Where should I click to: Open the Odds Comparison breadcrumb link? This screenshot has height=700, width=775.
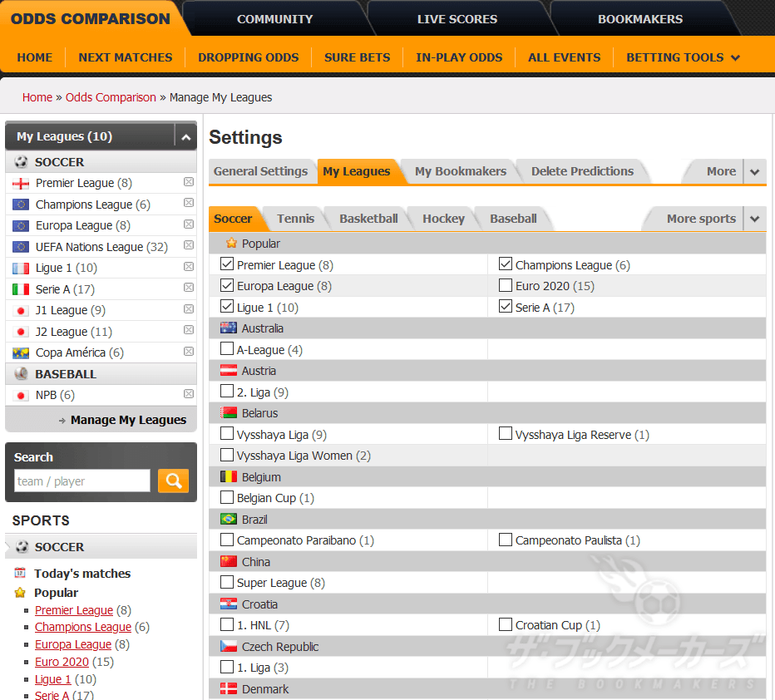[111, 97]
